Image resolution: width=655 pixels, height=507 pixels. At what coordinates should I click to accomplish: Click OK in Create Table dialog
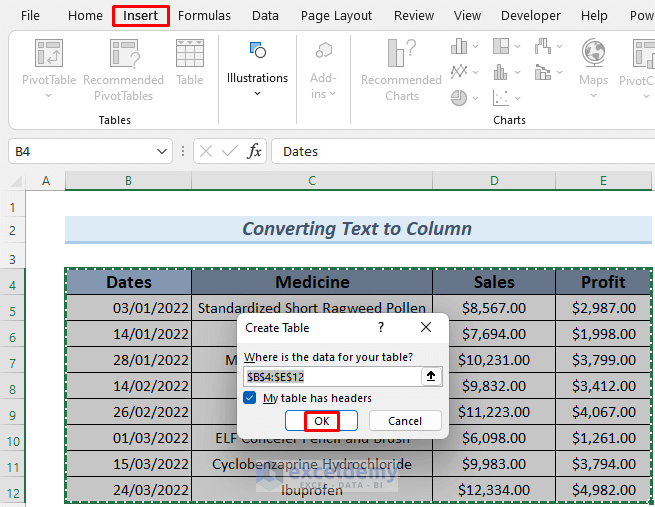pyautogui.click(x=321, y=421)
